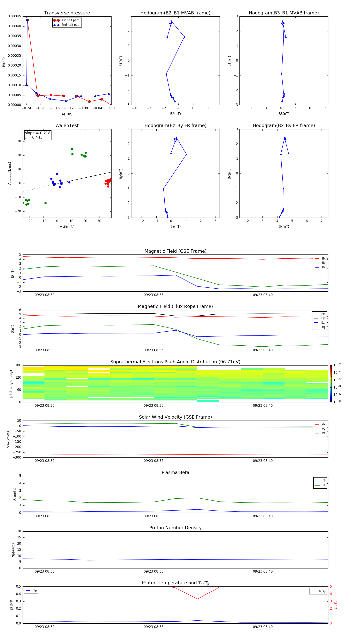Click the 'Bz(nT)' x-axis label
Image resolution: width=351 pixels, height=644 pixels.
point(175,227)
